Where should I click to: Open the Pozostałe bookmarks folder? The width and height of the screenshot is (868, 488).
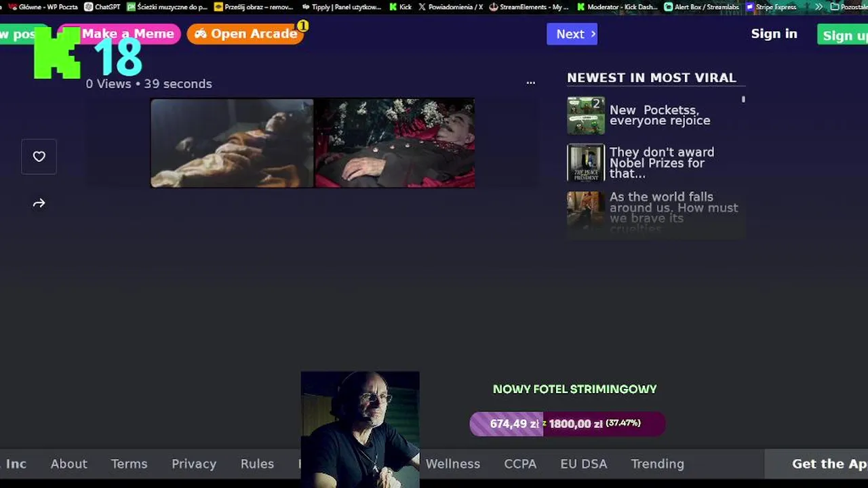point(849,7)
